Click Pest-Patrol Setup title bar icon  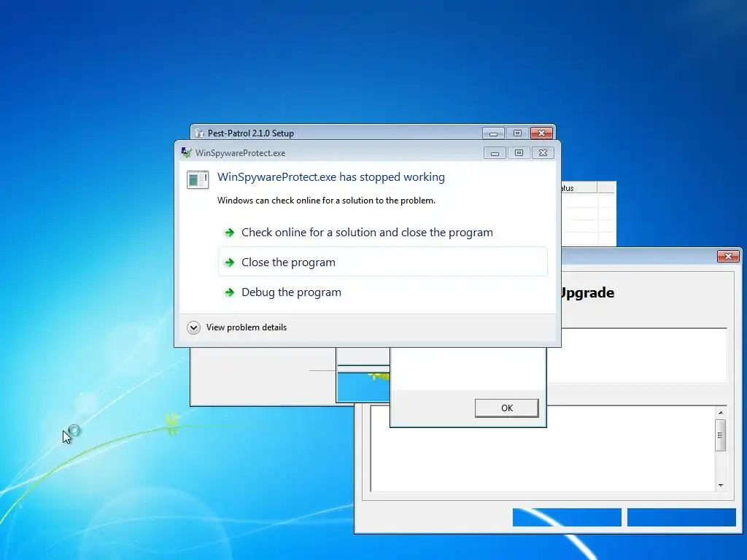click(x=199, y=133)
